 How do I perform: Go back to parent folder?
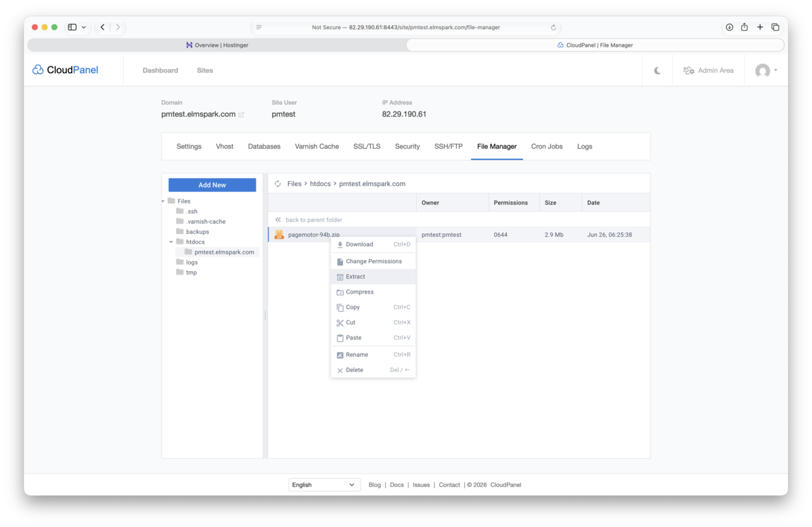[309, 220]
